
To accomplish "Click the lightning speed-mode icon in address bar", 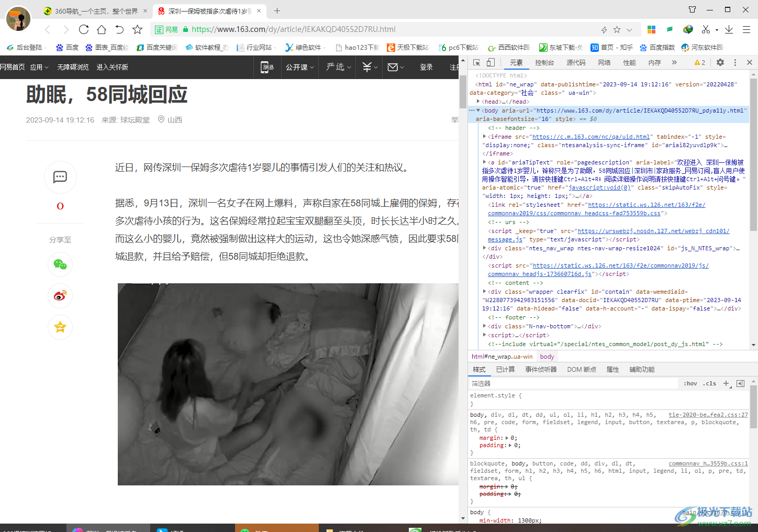I will [x=604, y=30].
